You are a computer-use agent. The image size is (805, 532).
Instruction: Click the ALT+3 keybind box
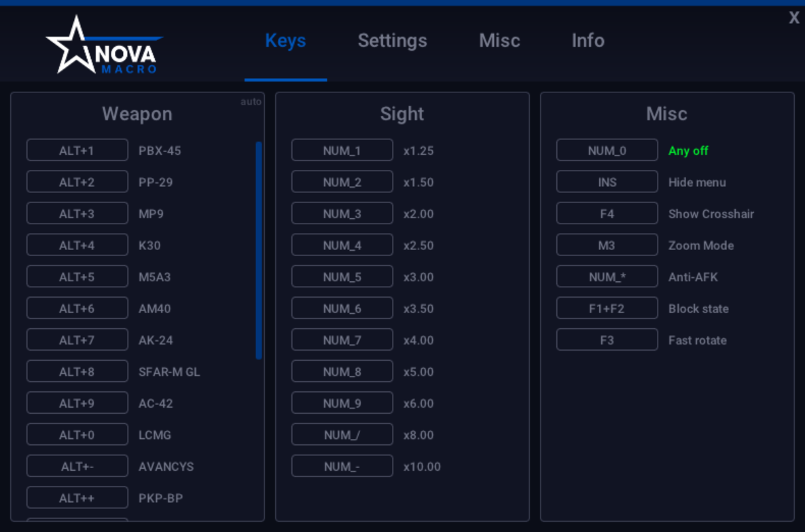click(x=77, y=213)
